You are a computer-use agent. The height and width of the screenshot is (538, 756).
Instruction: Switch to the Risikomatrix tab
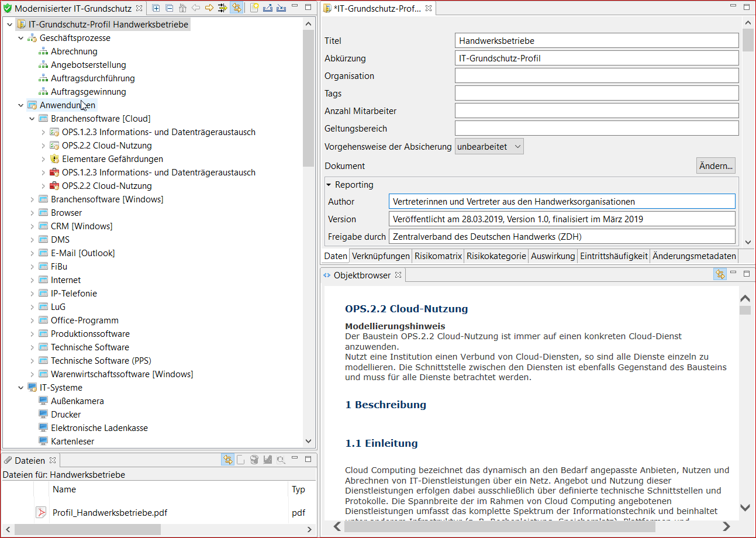pyautogui.click(x=438, y=256)
